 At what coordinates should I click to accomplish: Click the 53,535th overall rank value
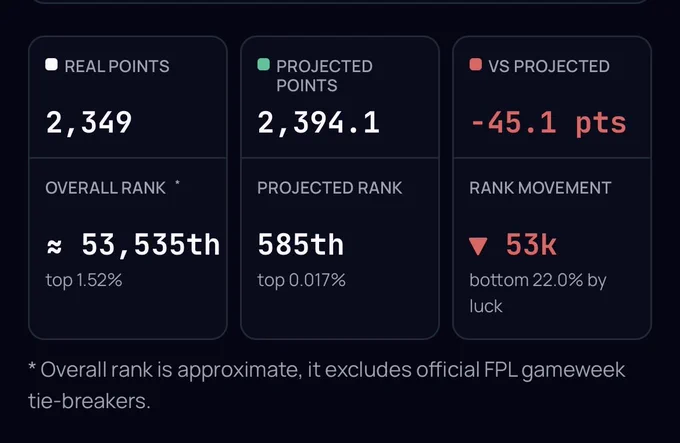click(150, 245)
